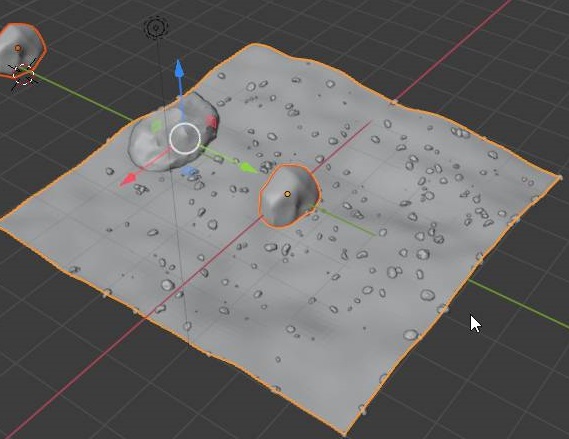
Task: Click the green plane handle on the gizmo
Action: [x=156, y=126]
